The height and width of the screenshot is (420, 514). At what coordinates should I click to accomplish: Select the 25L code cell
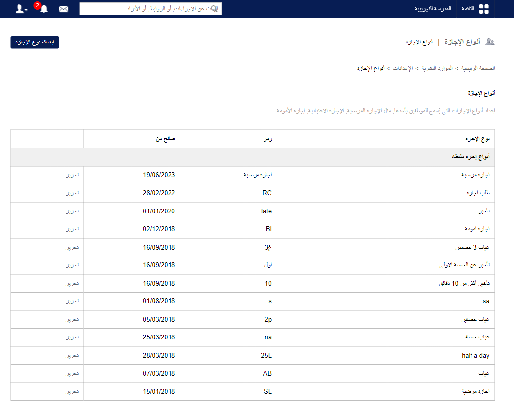tap(228, 355)
